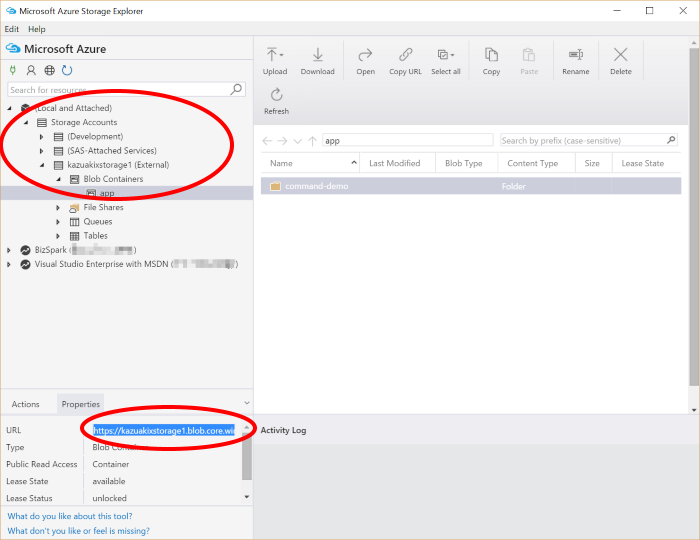Screen dimensions: 700x540
Task: Sort by the Size column
Action: pos(592,163)
